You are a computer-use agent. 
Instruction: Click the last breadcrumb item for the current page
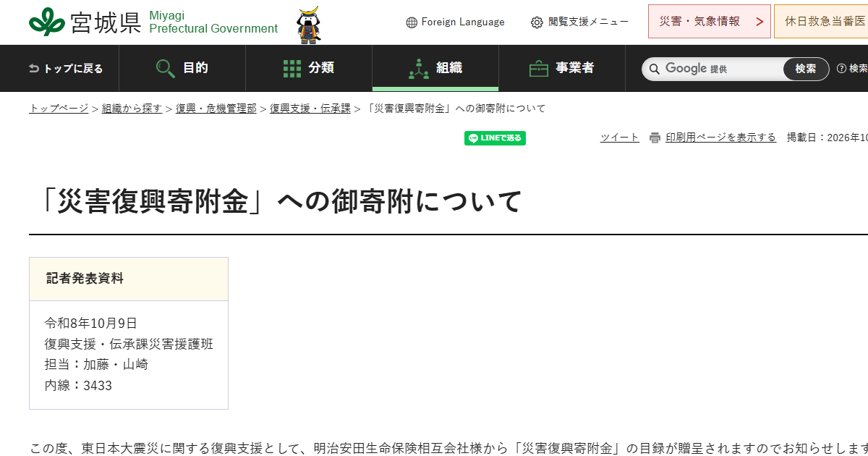point(455,109)
